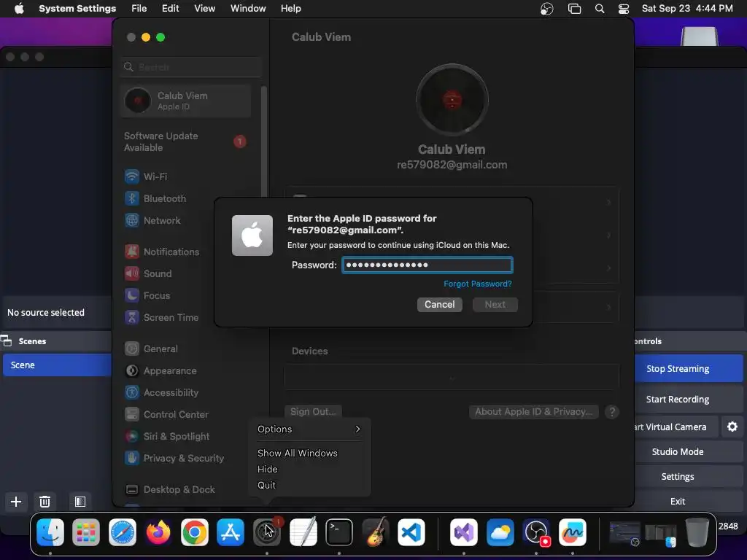This screenshot has height=560, width=747.
Task: Click the menu bar date and time
Action: [x=687, y=9]
